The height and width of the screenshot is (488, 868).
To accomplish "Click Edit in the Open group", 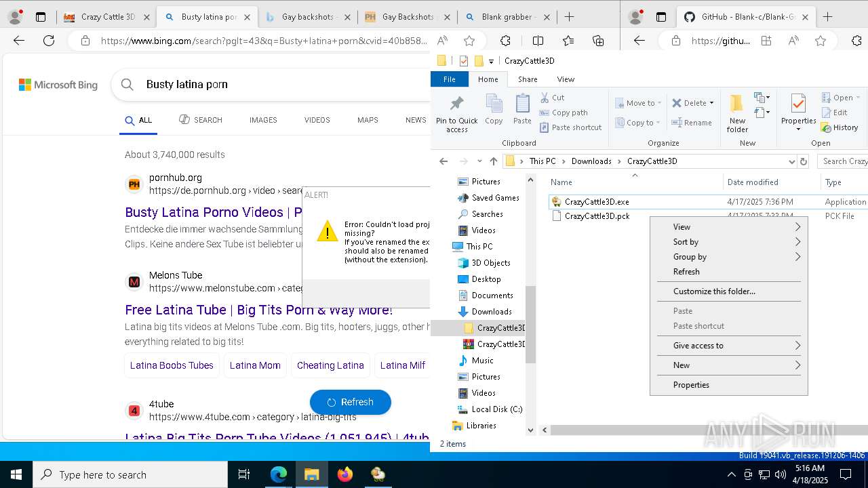I will pyautogui.click(x=834, y=113).
